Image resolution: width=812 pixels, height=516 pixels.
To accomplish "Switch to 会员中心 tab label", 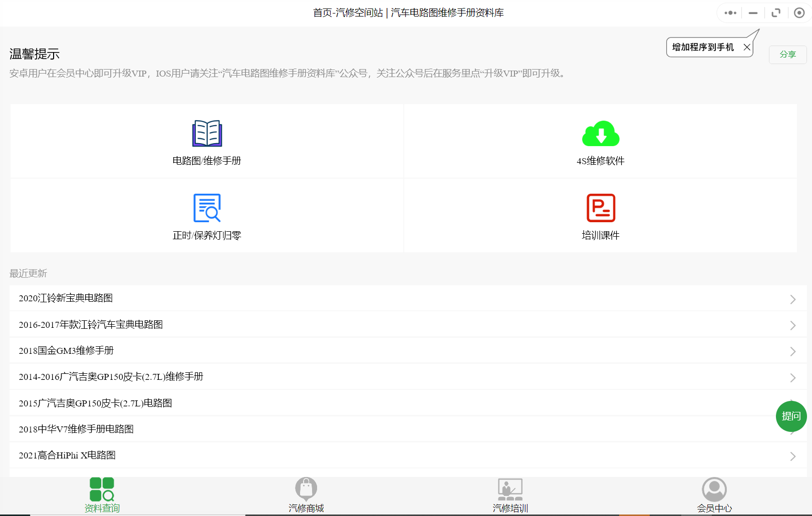I will pyautogui.click(x=714, y=508).
